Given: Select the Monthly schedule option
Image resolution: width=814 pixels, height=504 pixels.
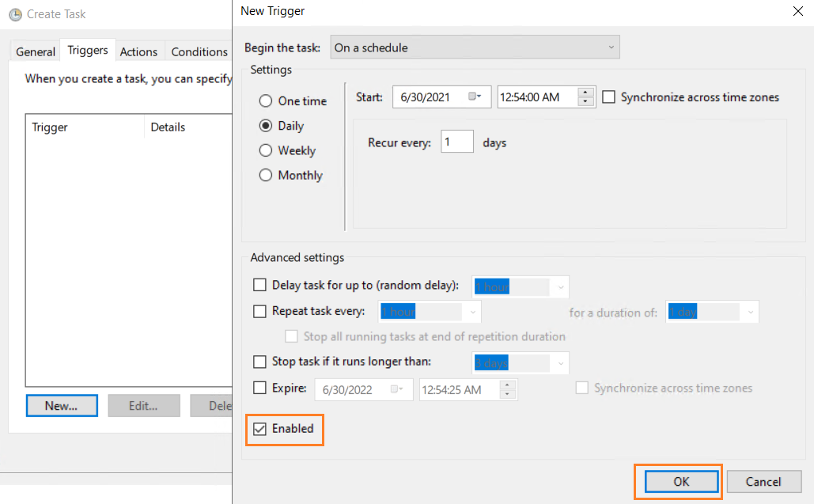Looking at the screenshot, I should tap(266, 176).
